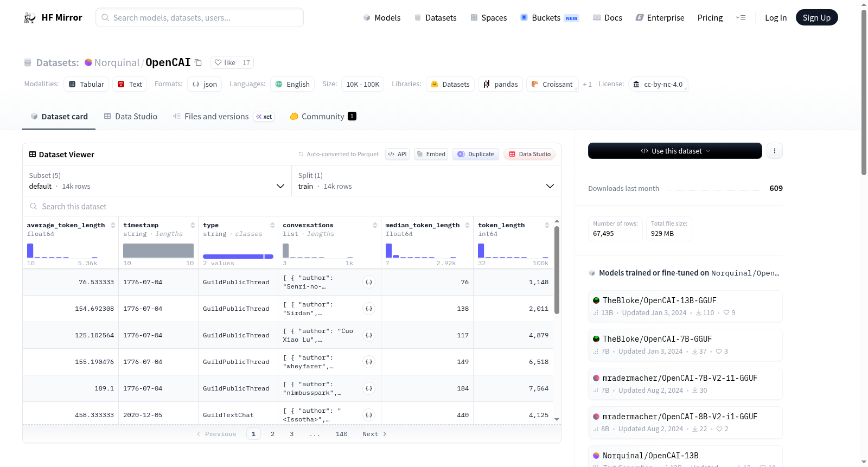Click the Search this dataset field

(x=292, y=207)
